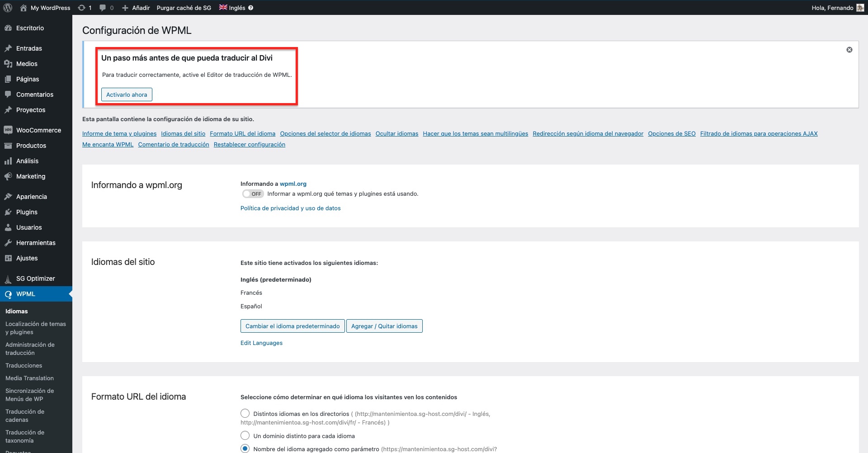The height and width of the screenshot is (453, 868).
Task: Go to Traducción de cadenas submenu
Action: click(x=25, y=415)
